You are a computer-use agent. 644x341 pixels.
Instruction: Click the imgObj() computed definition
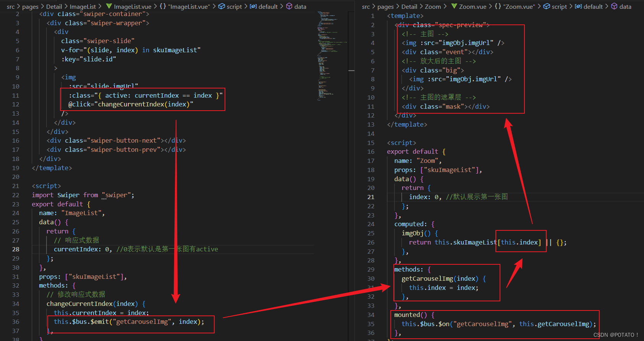click(x=420, y=233)
